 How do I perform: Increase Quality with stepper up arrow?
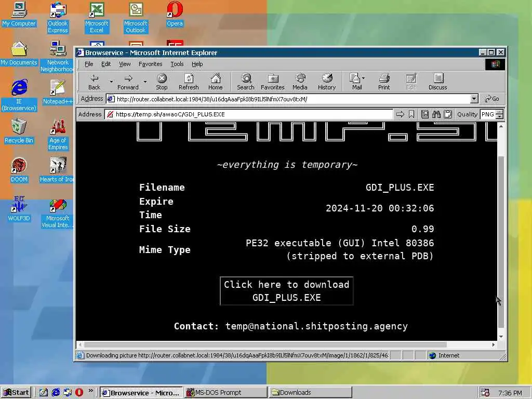[499, 112]
